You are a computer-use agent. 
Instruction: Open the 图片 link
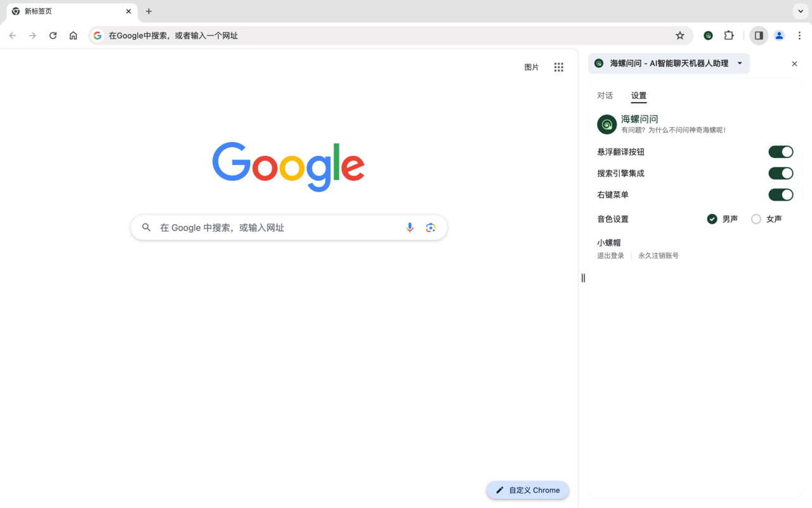click(x=532, y=67)
